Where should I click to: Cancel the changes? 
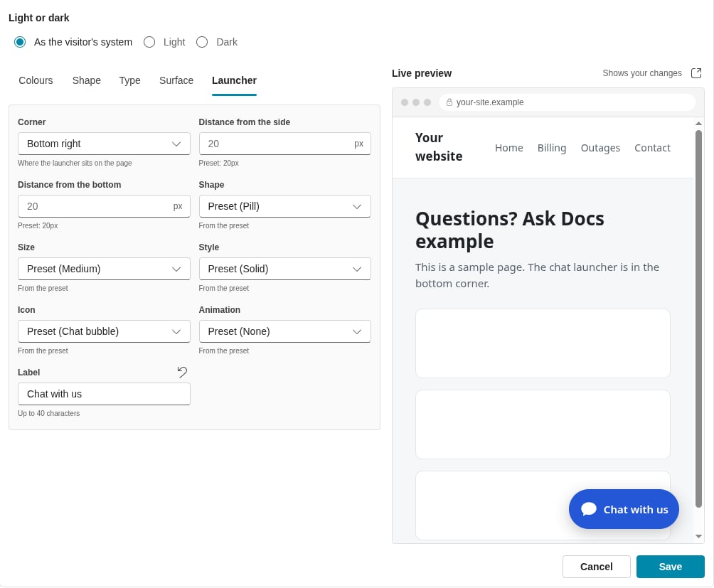tap(597, 567)
